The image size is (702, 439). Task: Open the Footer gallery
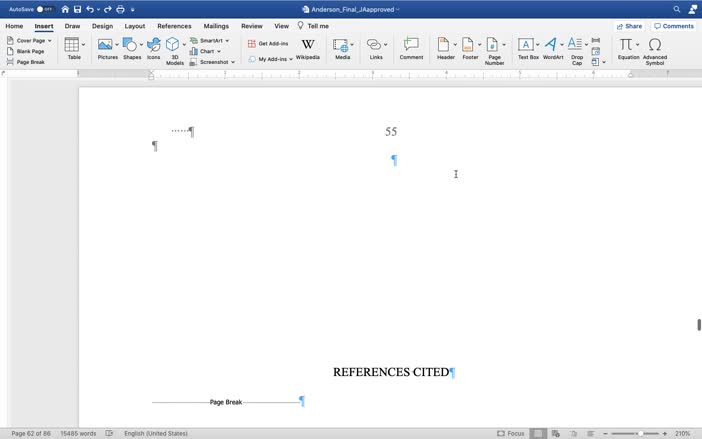coord(470,49)
